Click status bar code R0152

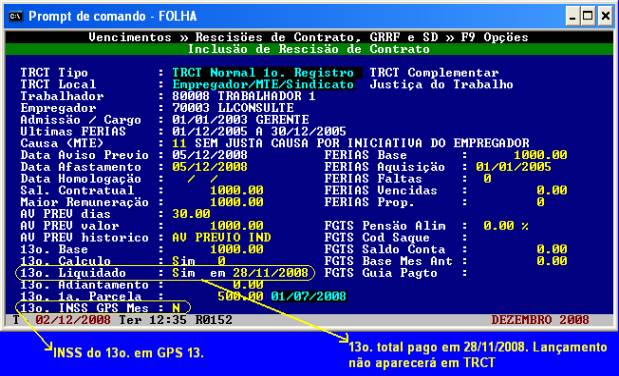pyautogui.click(x=214, y=320)
